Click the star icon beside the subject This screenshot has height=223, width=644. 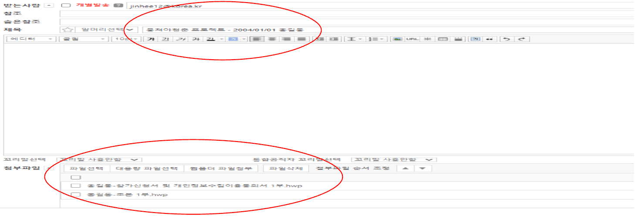(x=67, y=30)
